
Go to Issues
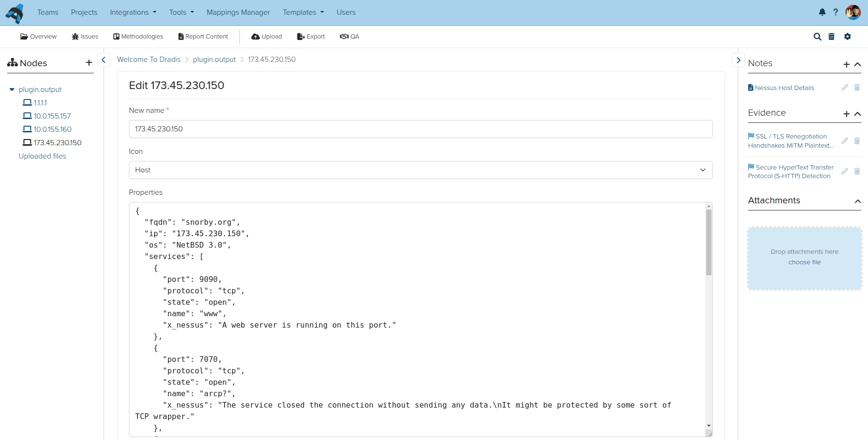click(85, 37)
